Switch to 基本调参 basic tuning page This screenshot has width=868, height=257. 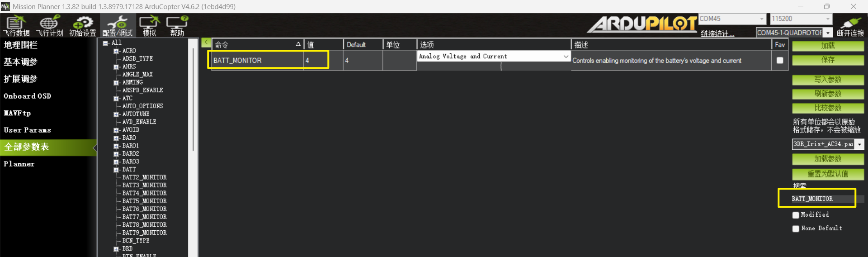tap(21, 62)
